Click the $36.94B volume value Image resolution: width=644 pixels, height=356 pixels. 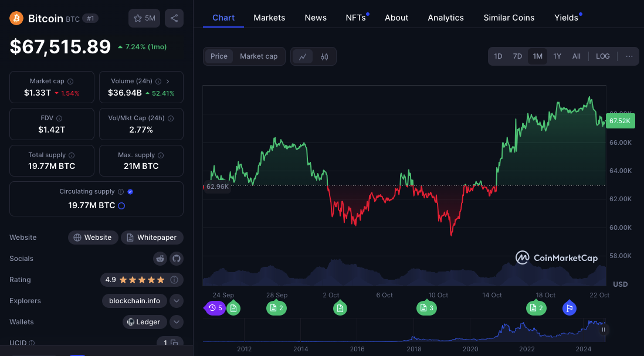point(125,93)
